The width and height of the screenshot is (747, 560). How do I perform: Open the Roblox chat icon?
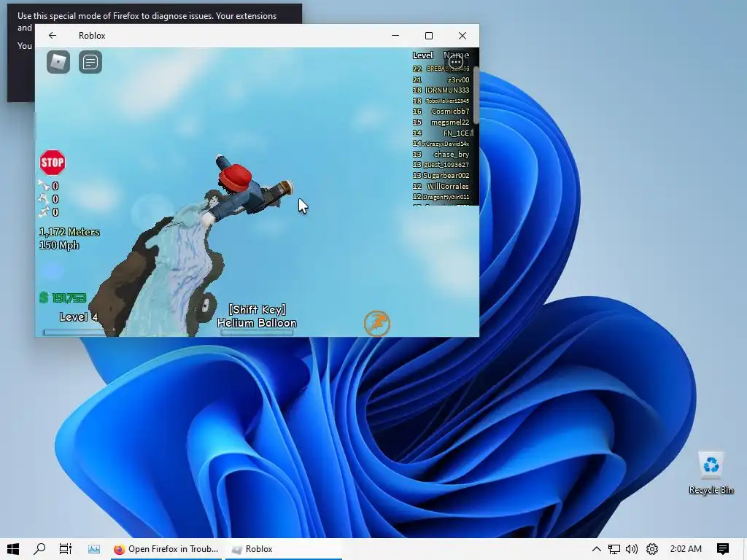[x=90, y=63]
